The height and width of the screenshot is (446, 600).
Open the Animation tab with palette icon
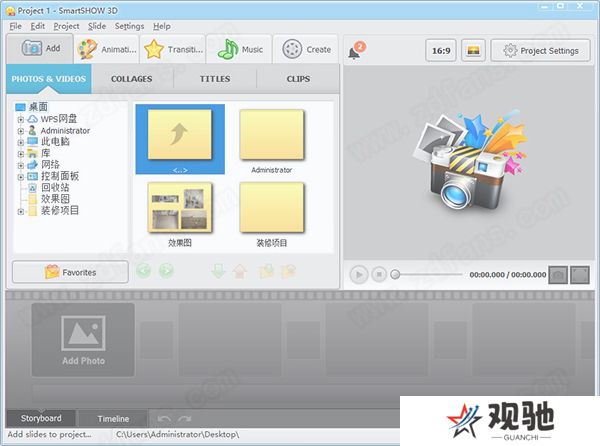pyautogui.click(x=107, y=49)
